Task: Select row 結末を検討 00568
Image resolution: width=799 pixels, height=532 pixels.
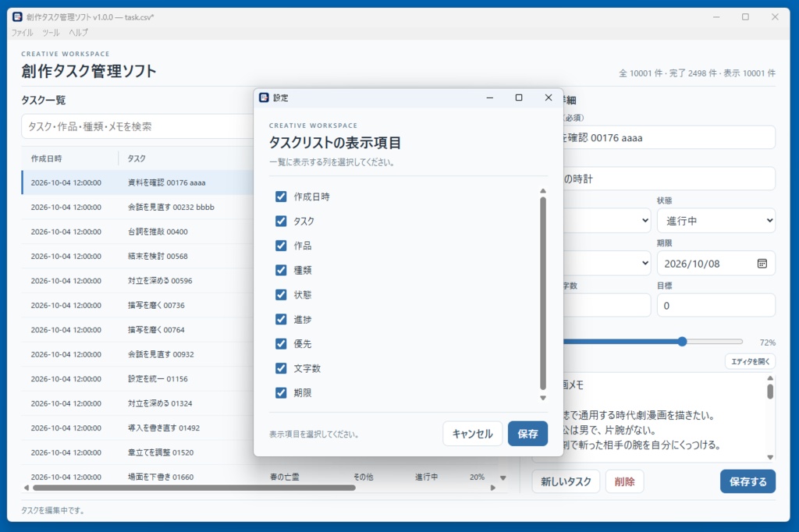Action: coord(137,256)
